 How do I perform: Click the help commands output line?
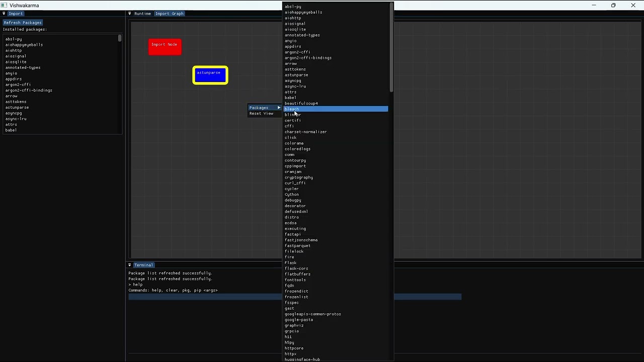(x=173, y=290)
